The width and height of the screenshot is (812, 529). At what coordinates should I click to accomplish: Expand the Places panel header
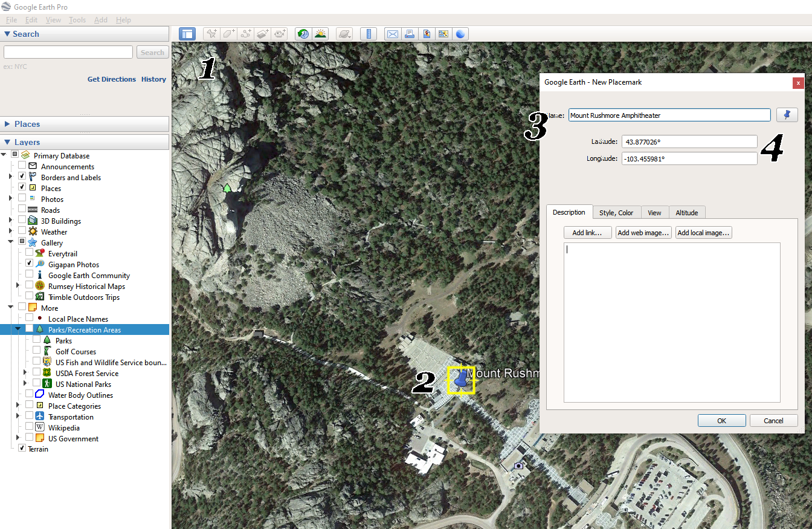[x=85, y=124]
